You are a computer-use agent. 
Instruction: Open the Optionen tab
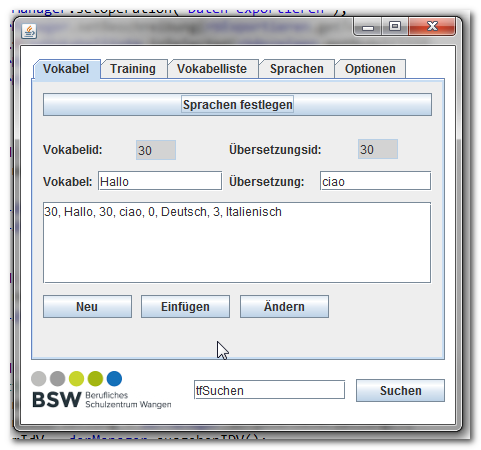[x=370, y=69]
